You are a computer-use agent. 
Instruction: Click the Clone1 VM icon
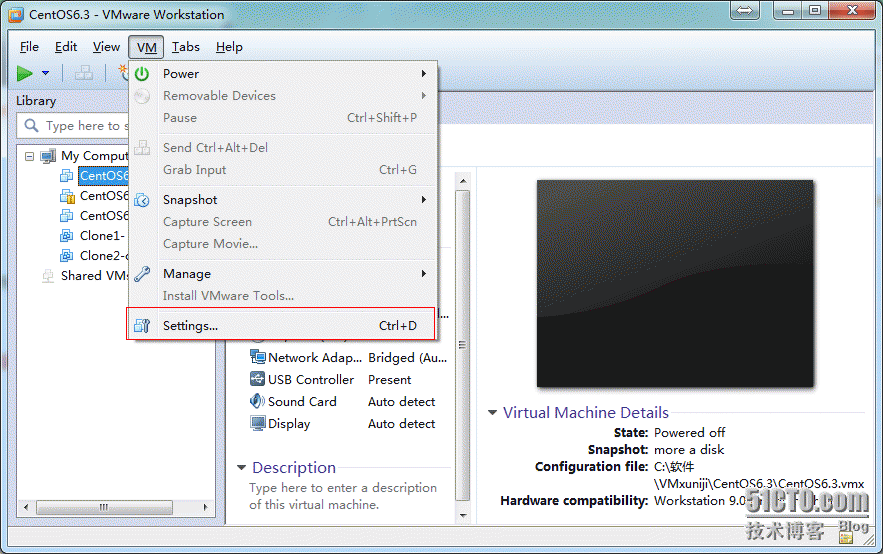[x=66, y=236]
